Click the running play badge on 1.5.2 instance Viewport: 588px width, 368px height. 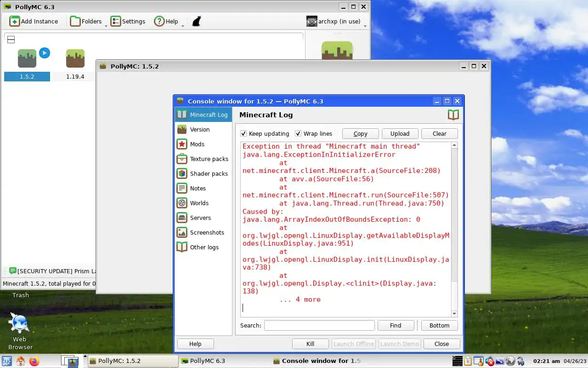click(44, 53)
